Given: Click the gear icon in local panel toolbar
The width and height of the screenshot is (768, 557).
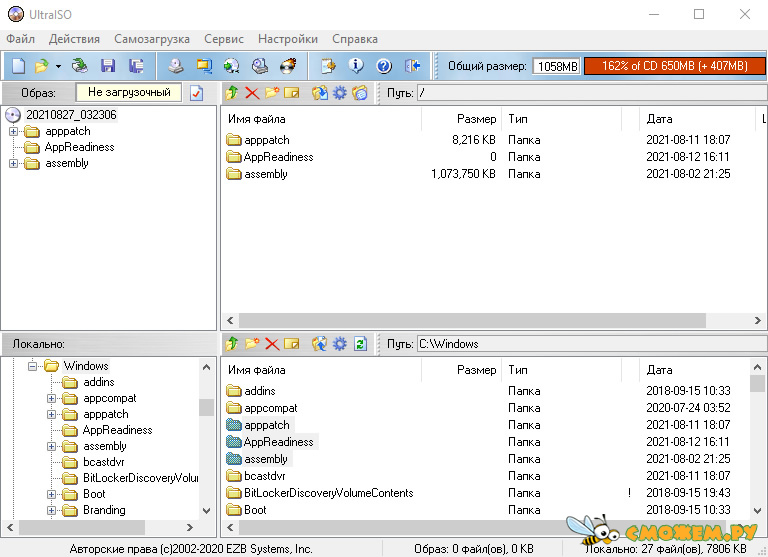Looking at the screenshot, I should point(339,344).
